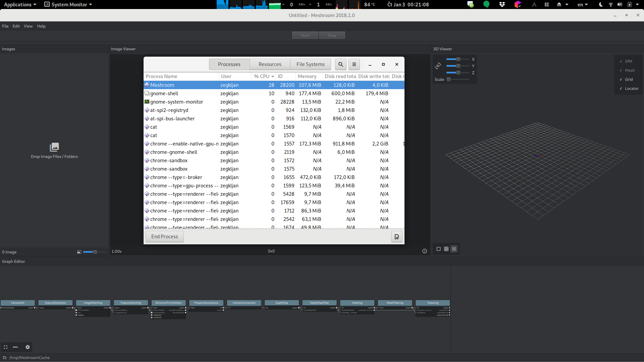Expand the Applications menu dropdown

coord(20,4)
